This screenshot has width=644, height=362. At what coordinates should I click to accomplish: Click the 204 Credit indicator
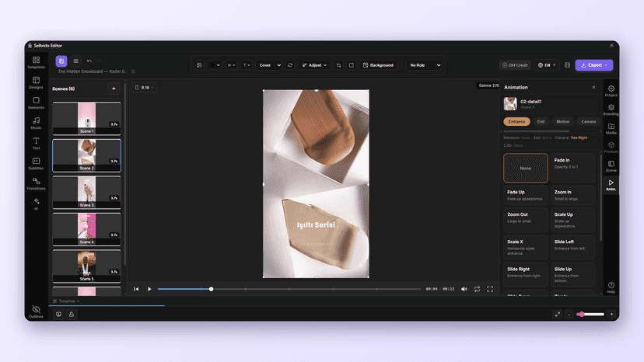click(515, 65)
